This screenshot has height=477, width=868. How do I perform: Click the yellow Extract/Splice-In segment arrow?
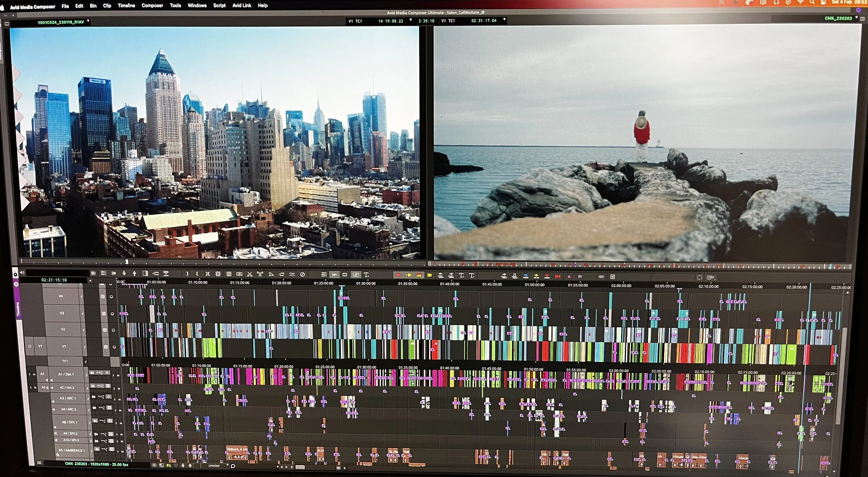pyautogui.click(x=409, y=275)
